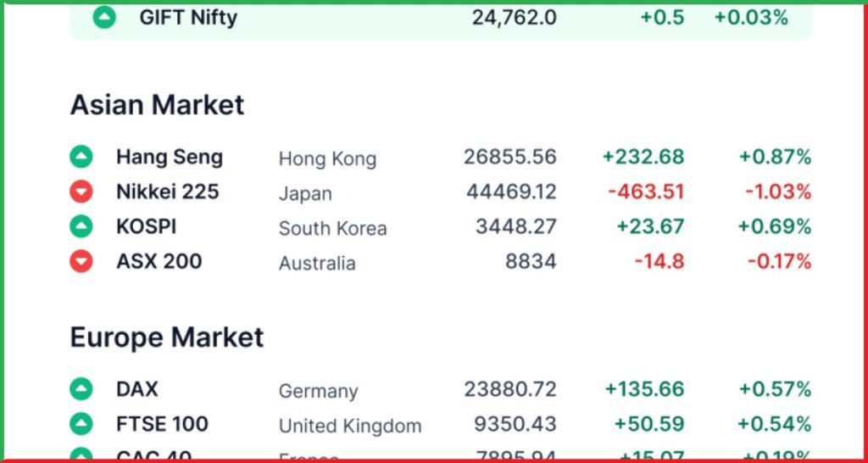
Task: Click the GIFT Nifty value 24,762.0
Action: point(514,17)
